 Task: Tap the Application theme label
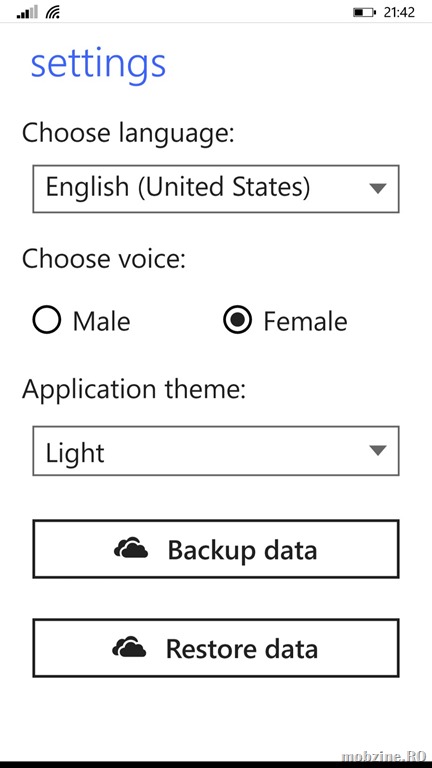point(134,390)
